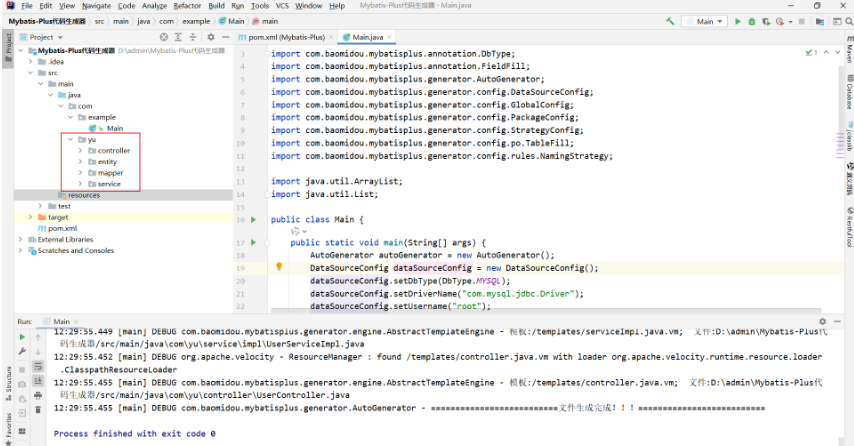Viewport: 854px width, 446px height.
Task: Print console output with printer icon
Action: (38, 395)
